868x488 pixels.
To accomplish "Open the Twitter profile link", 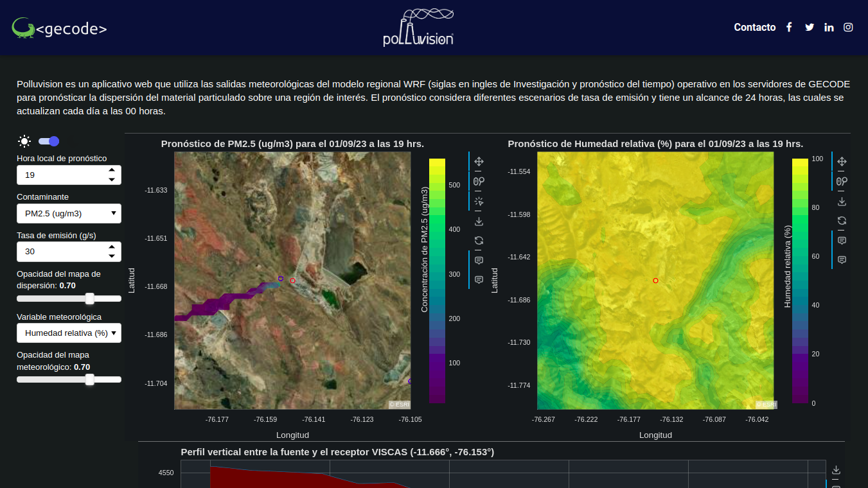I will click(809, 27).
